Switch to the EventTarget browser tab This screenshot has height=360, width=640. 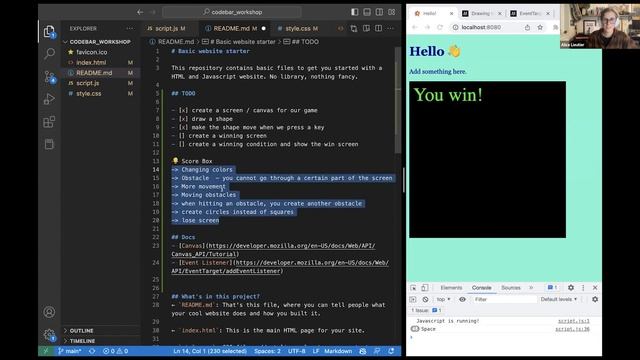pos(530,13)
